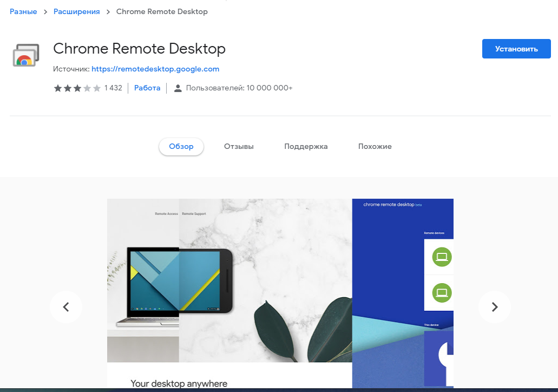Screen dimensions: 558x392
Task: Click the Chrome Remote Desktop extension icon
Action: point(26,55)
